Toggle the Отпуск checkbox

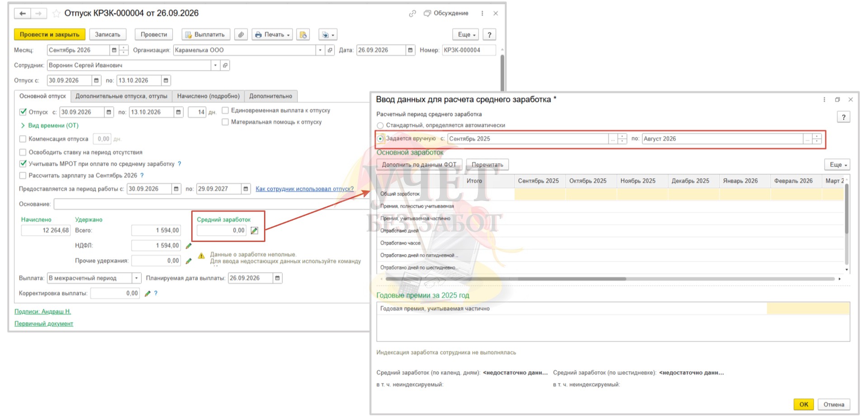click(x=23, y=112)
